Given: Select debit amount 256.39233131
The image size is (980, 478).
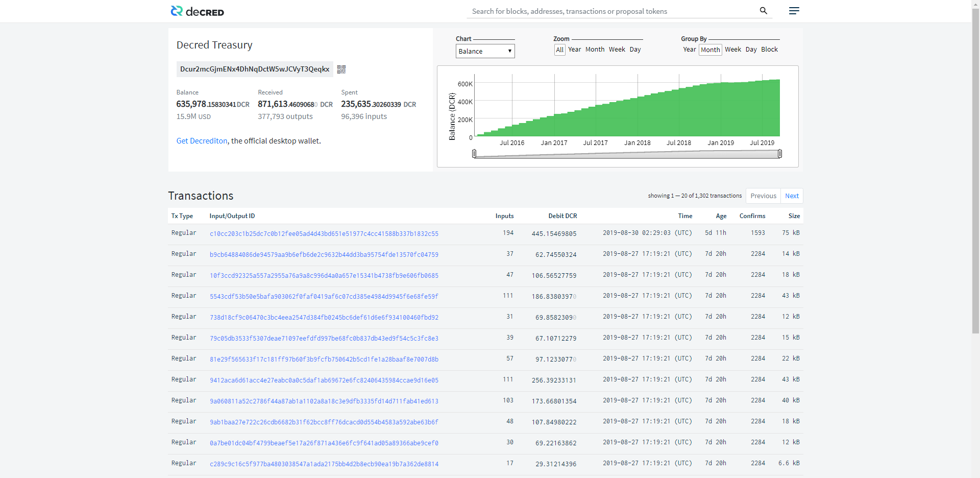Looking at the screenshot, I should [x=554, y=380].
